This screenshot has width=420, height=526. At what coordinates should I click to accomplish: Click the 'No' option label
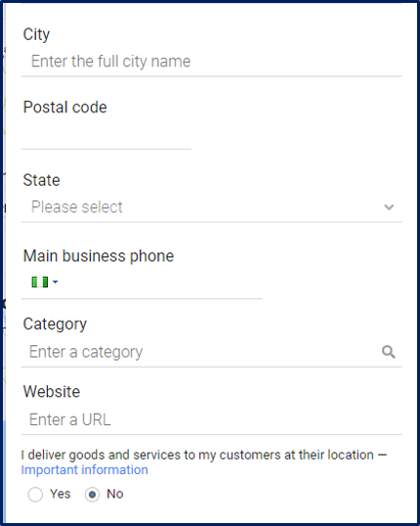coord(115,494)
